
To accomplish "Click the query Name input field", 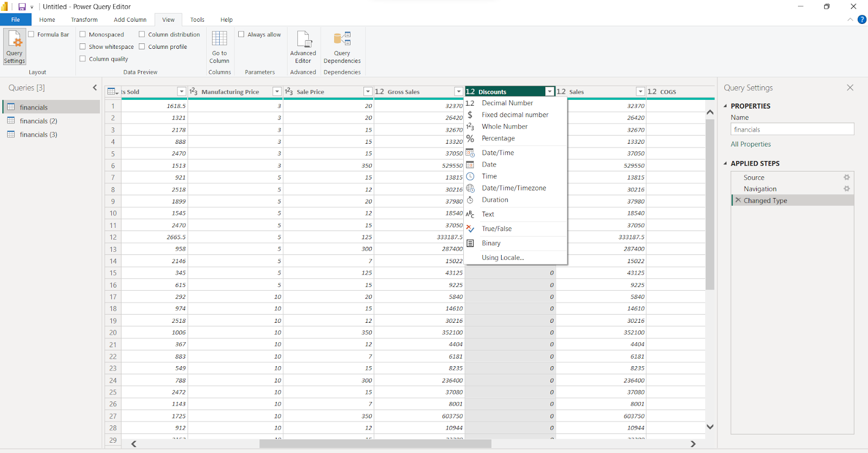I will (x=792, y=130).
